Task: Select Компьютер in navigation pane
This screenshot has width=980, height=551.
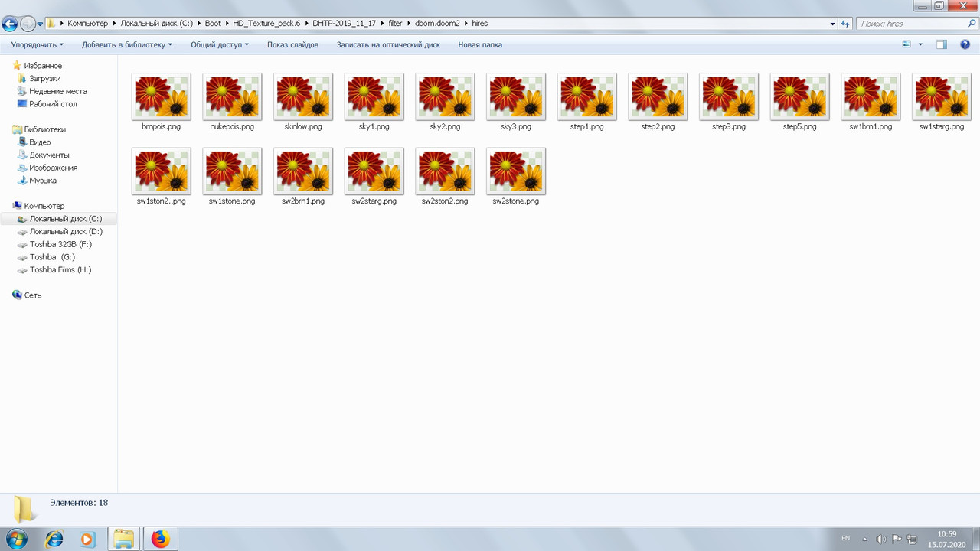Action: coord(44,206)
